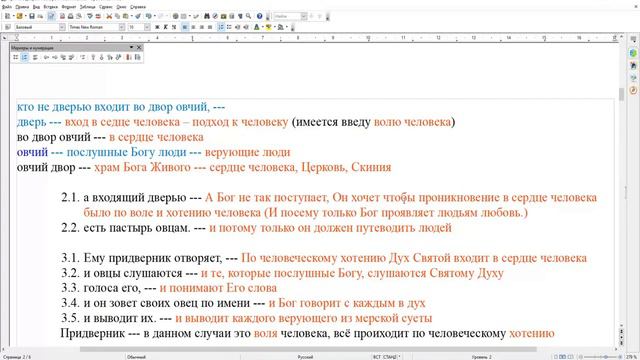This screenshot has width=640, height=360.
Task: Open font size dropdown
Action: [147, 27]
